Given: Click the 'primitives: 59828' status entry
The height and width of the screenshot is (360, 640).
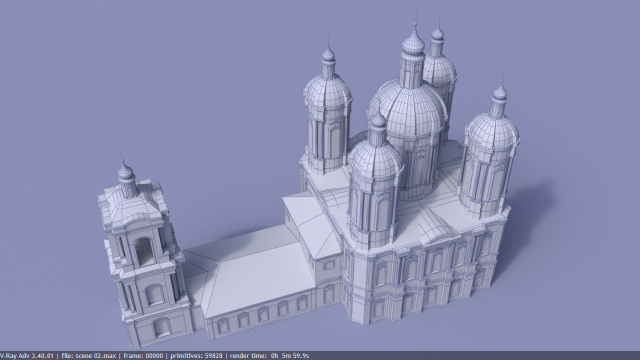Looking at the screenshot, I should 197,356.
